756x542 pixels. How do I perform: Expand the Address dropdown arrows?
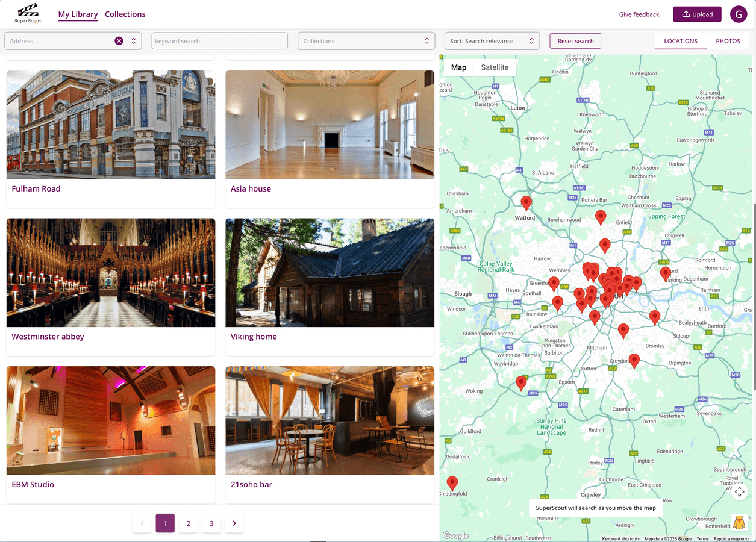[133, 41]
